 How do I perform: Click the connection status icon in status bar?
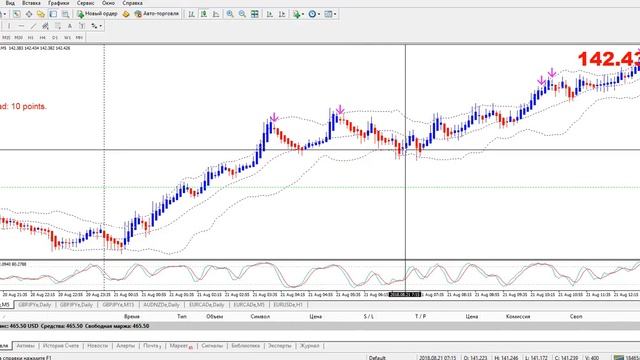tap(619, 358)
